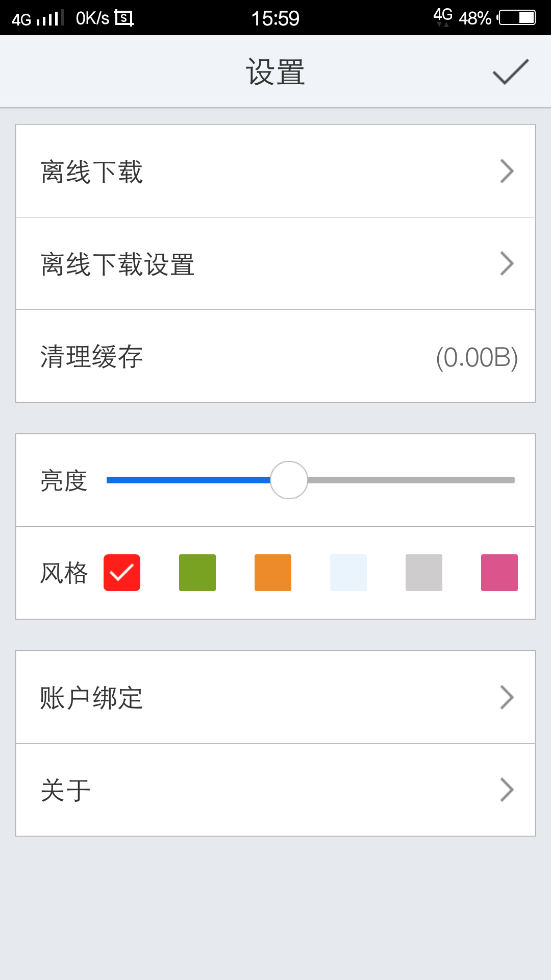Open 账户绑定 chevron arrow
The width and height of the screenshot is (551, 980).
(x=507, y=697)
